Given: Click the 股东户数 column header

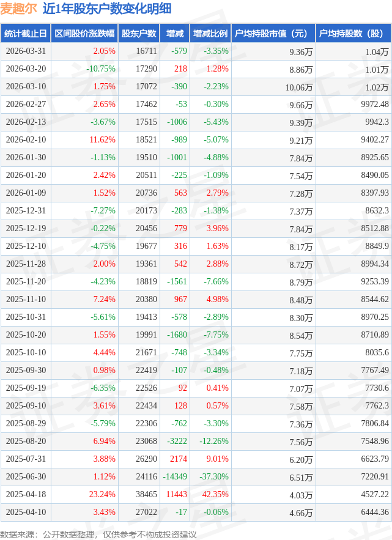Looking at the screenshot, I should click(139, 34).
